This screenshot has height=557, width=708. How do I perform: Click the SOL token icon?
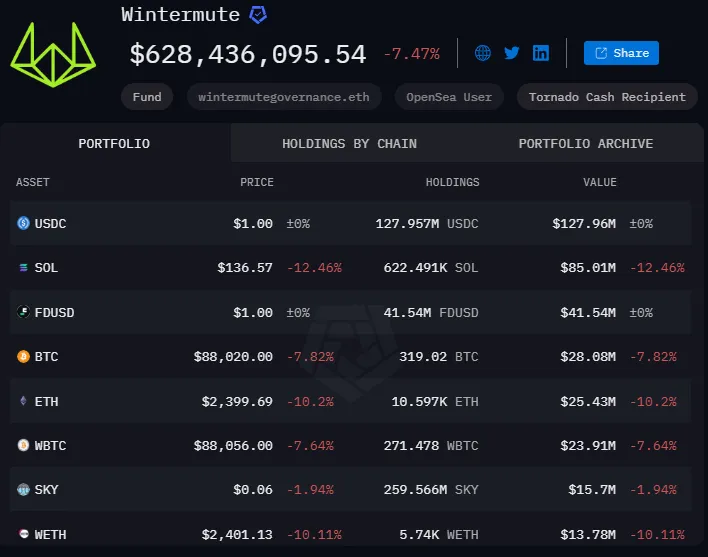24,268
